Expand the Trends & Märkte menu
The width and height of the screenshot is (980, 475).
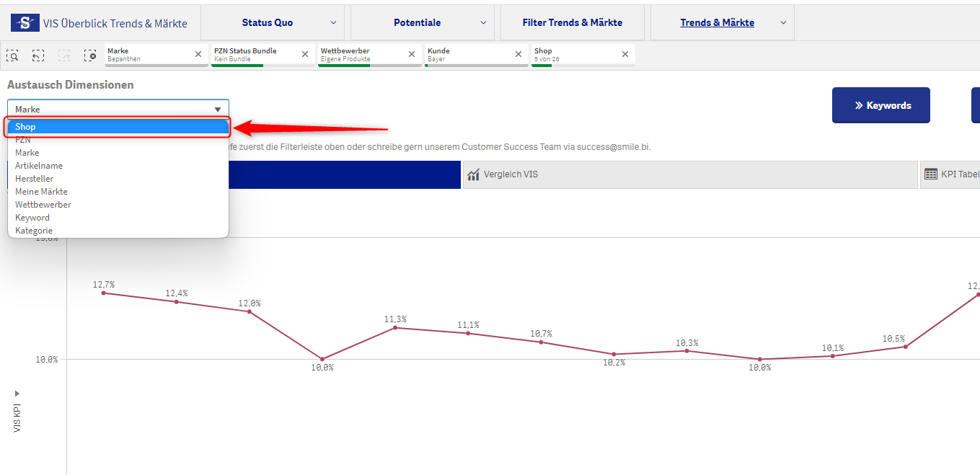tap(783, 23)
